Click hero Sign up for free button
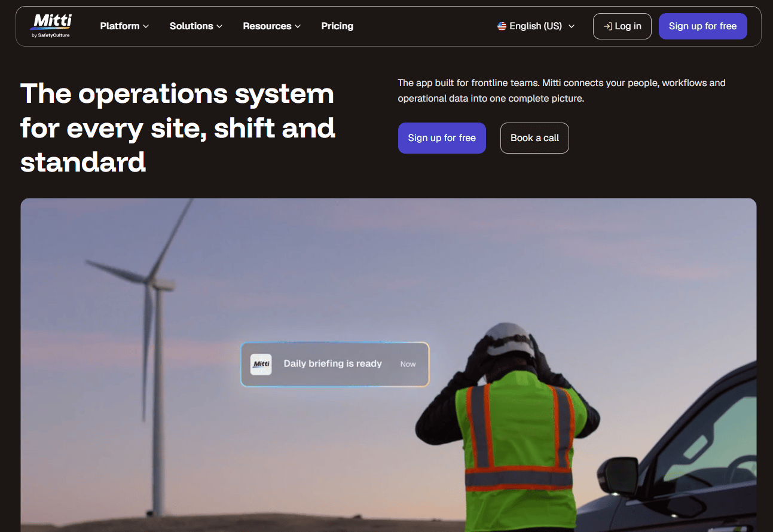 pyautogui.click(x=442, y=138)
